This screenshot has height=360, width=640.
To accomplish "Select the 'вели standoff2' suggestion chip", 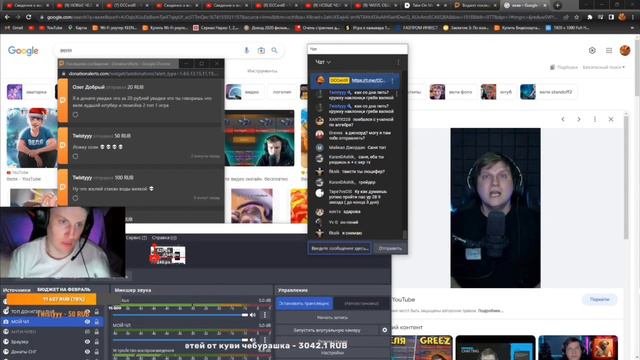I will click(548, 92).
